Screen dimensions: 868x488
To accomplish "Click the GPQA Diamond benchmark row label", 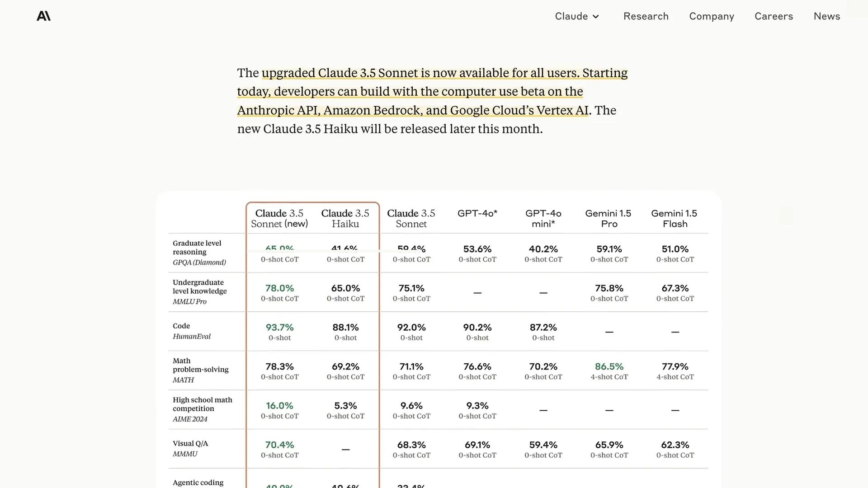I will coord(199,262).
